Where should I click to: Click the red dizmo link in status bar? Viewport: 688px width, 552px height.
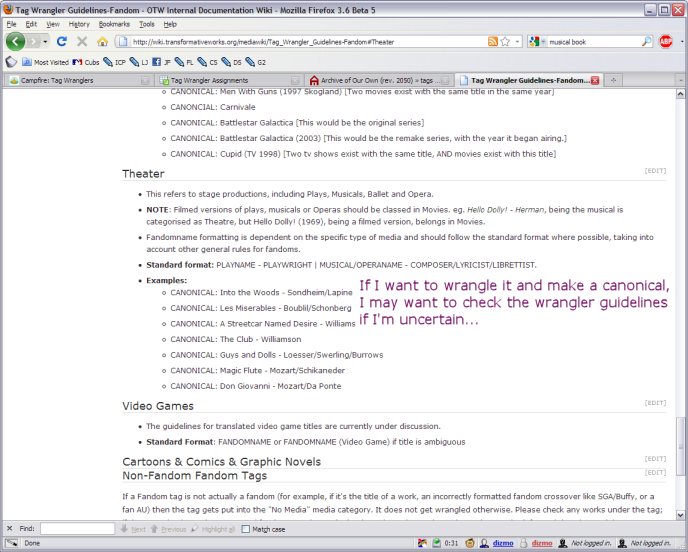pyautogui.click(x=542, y=543)
